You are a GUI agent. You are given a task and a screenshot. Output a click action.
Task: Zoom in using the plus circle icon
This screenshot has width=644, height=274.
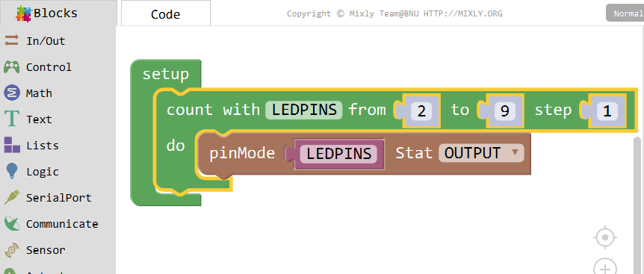(605, 267)
